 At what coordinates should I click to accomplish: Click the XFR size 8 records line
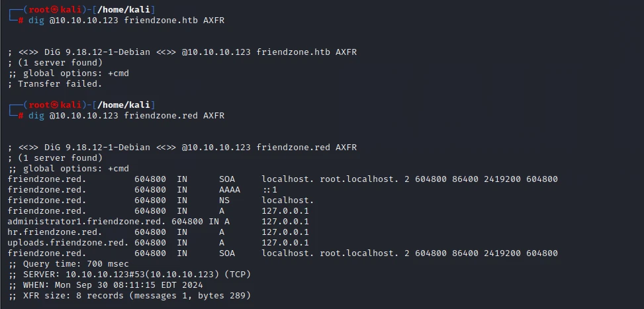[129, 296]
